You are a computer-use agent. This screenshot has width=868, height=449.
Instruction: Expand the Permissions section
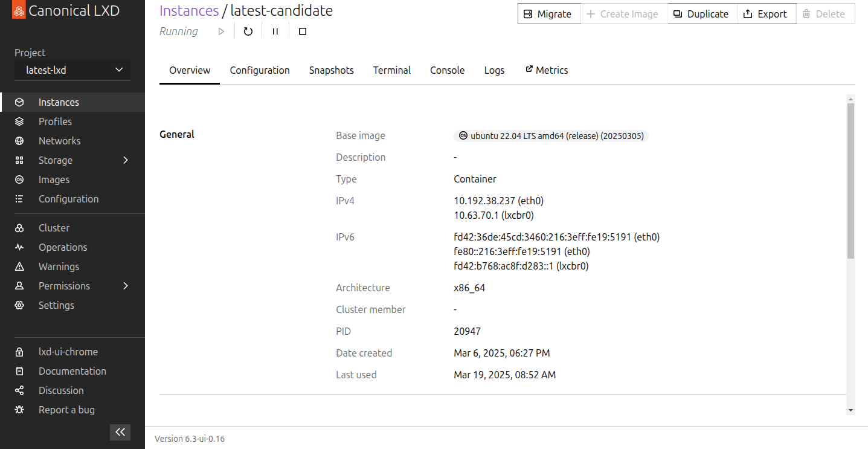[126, 285]
